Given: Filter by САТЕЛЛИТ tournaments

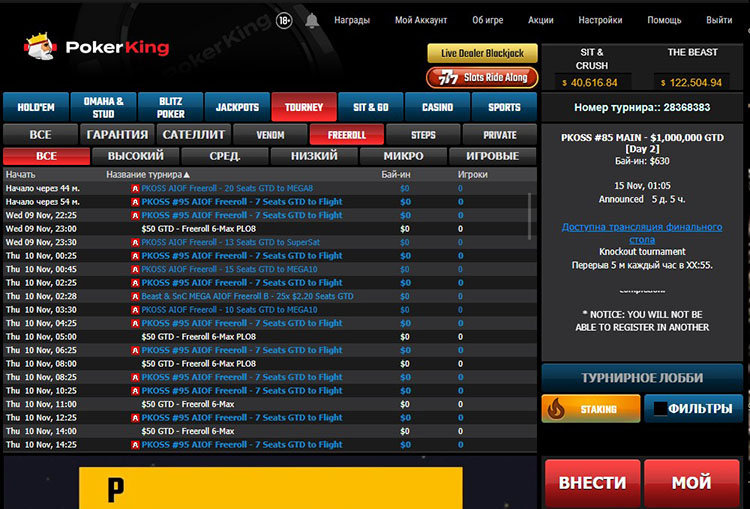Looking at the screenshot, I should [x=194, y=134].
